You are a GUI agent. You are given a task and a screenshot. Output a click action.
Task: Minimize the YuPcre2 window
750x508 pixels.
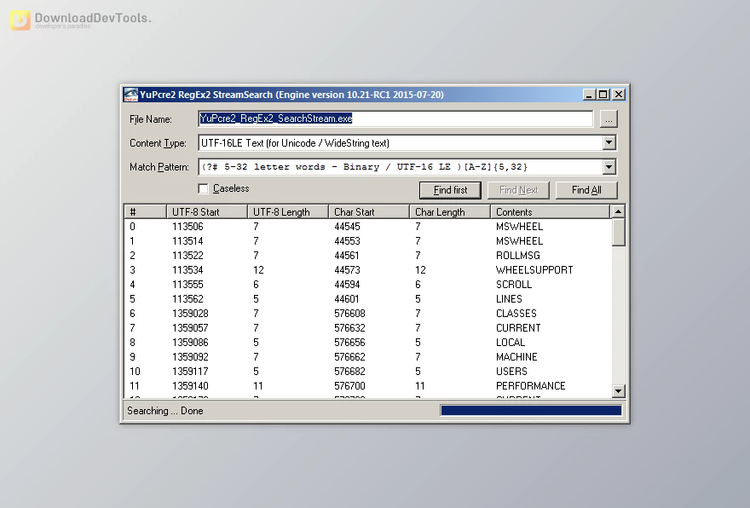(x=589, y=95)
